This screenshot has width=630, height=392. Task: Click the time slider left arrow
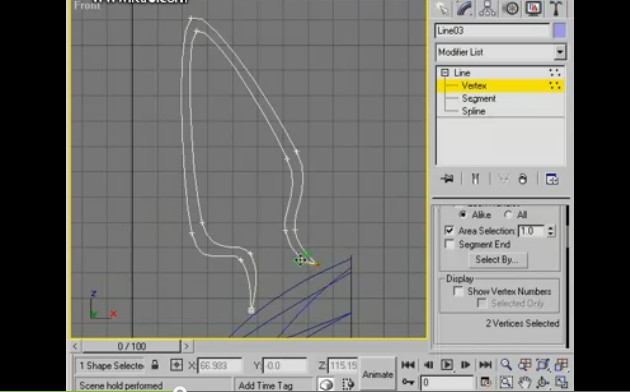[75, 346]
